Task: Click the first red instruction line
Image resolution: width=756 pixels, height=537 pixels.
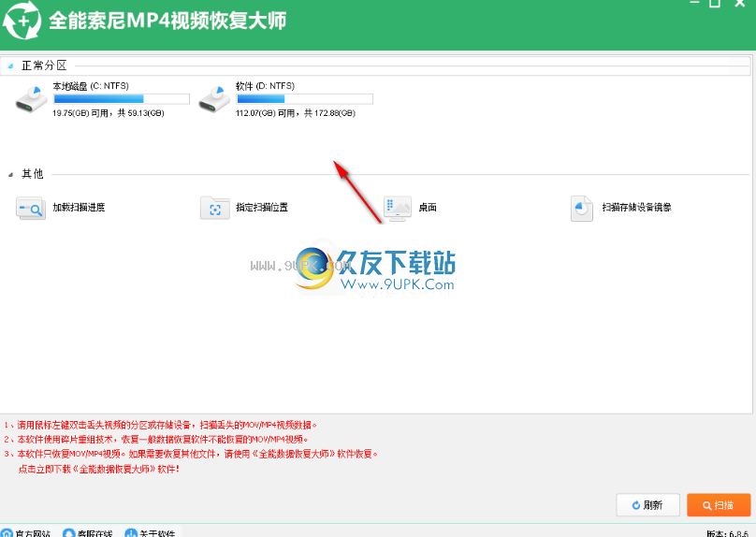Action: [161, 425]
